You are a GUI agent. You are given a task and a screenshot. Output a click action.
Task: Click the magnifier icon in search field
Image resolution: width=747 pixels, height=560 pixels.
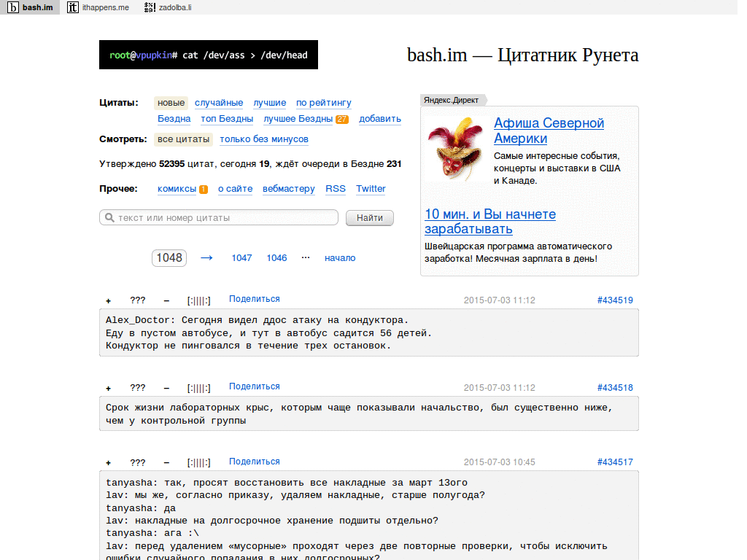[x=109, y=217]
